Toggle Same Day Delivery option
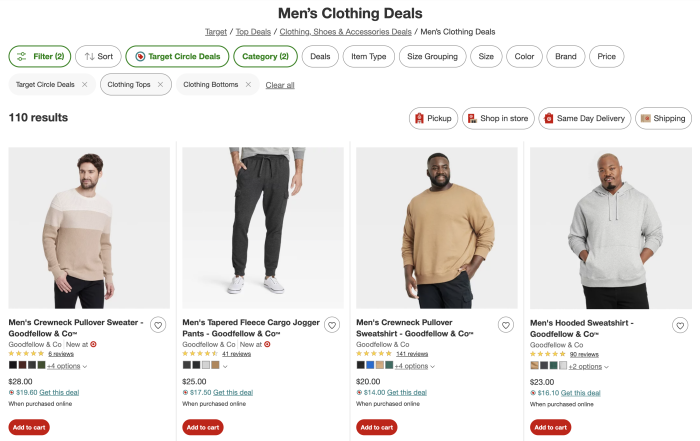The width and height of the screenshot is (700, 441). click(x=583, y=118)
